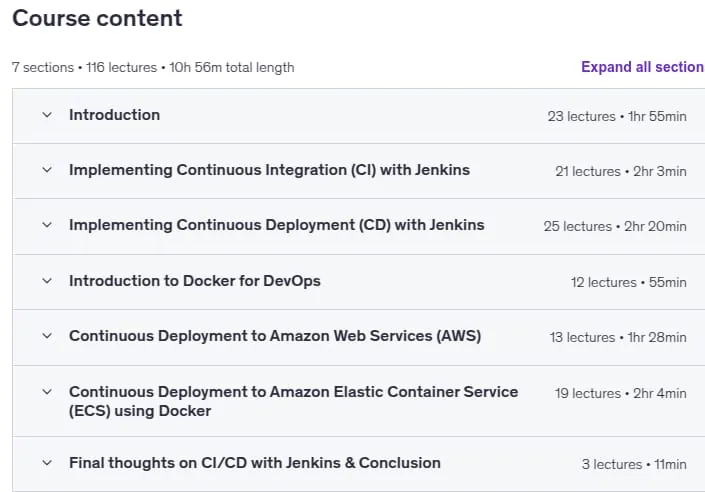The width and height of the screenshot is (705, 492).
Task: Expand chevron for Continuous Deployment (CD) section
Action: (47, 225)
